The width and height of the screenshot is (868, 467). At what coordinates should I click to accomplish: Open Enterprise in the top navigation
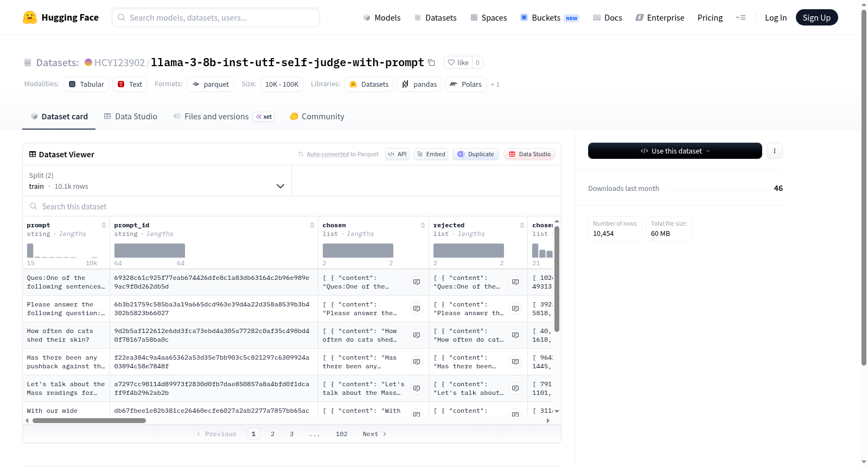coord(660,17)
